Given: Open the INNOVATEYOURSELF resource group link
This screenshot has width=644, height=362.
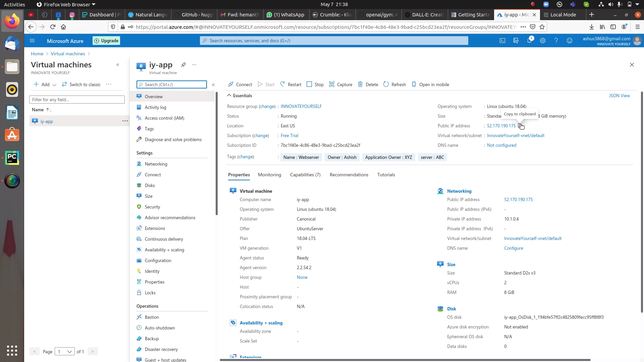Looking at the screenshot, I should point(301,106).
